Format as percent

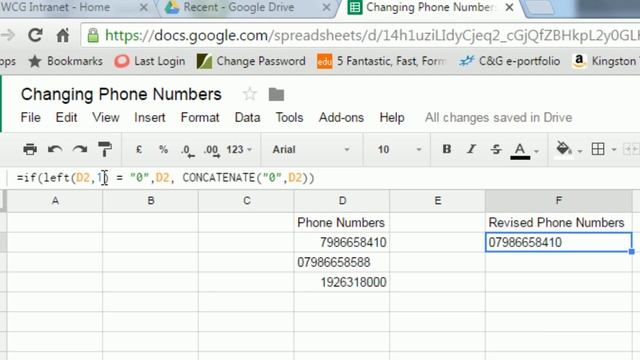pos(163,149)
